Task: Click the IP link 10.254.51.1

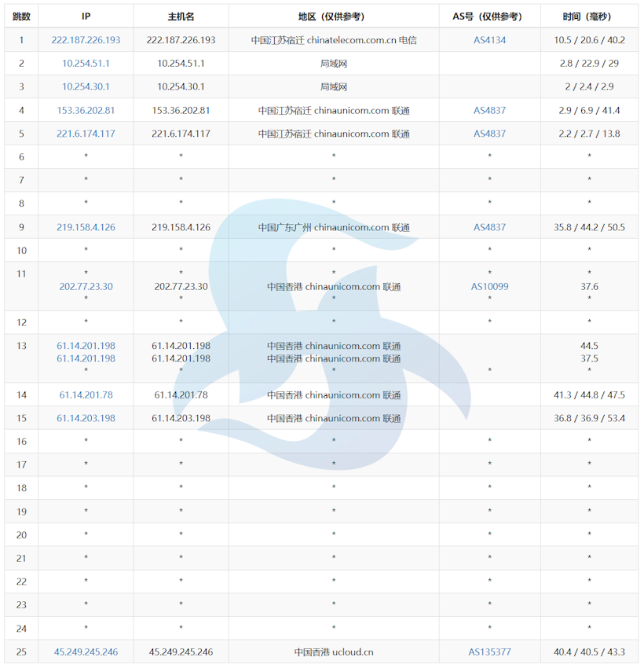Action: coord(86,64)
